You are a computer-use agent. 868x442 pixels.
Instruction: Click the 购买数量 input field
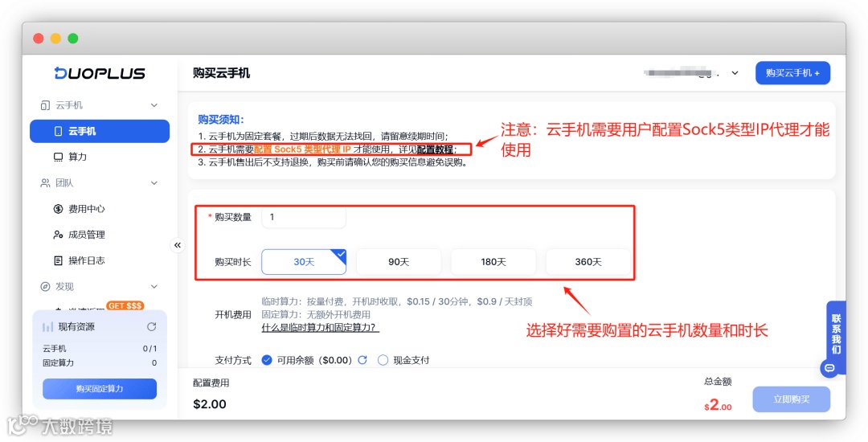point(304,217)
